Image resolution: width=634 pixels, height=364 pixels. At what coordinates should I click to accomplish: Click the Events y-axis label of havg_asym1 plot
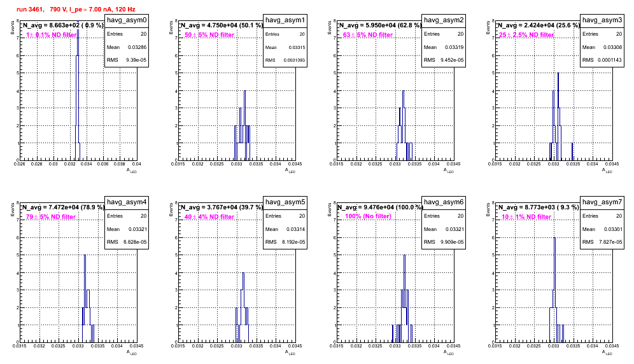coord(171,27)
